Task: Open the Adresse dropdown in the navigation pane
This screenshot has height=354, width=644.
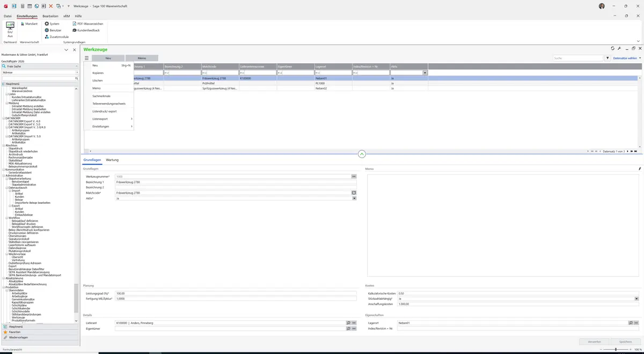Action: pyautogui.click(x=77, y=72)
